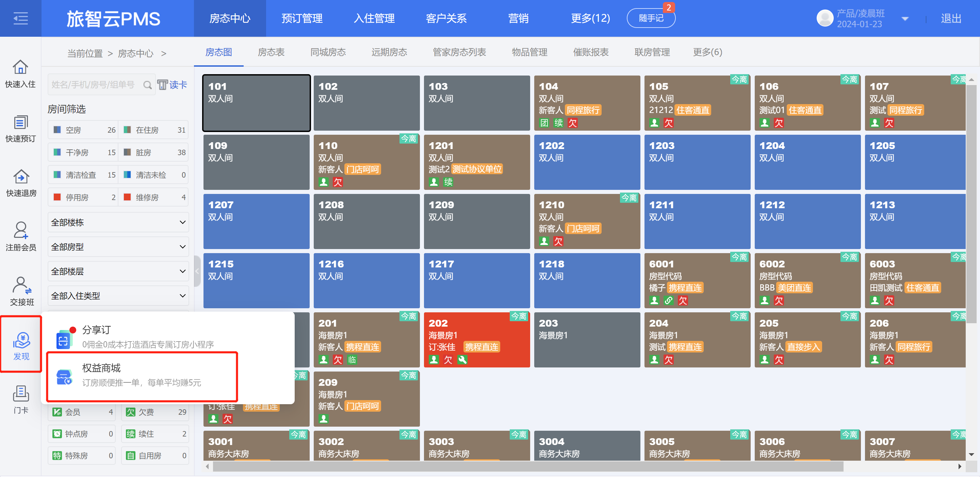
Task: Click the 随手记 notes button
Action: (x=651, y=18)
